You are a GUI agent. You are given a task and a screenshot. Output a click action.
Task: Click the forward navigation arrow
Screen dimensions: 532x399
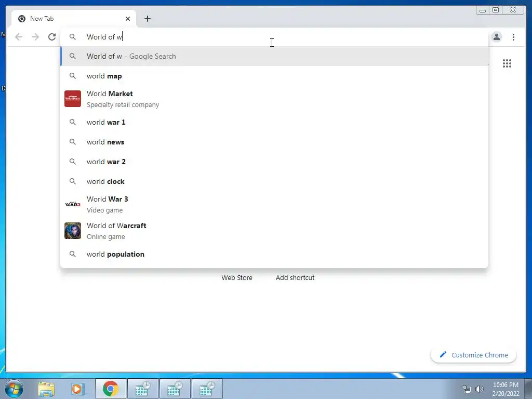tap(35, 37)
